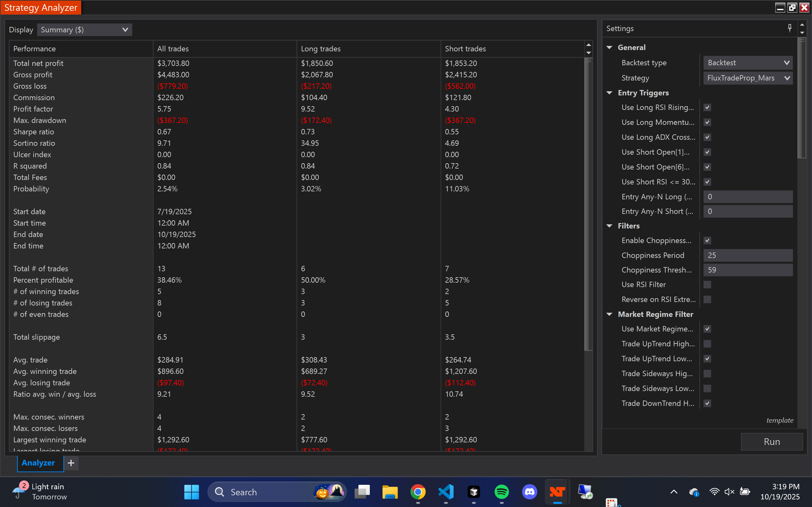Launch Visual Studio Code from the taskbar
This screenshot has height=507, width=812.
[x=446, y=491]
